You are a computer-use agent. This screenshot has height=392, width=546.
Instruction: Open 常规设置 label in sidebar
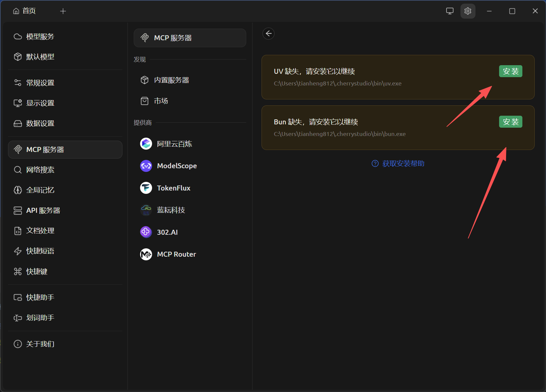(40, 83)
